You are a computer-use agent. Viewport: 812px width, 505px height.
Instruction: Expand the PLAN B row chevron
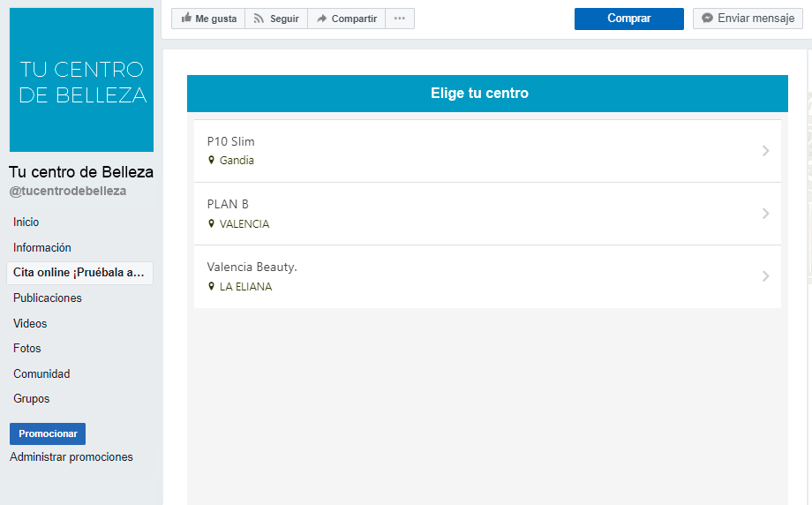pos(765,214)
